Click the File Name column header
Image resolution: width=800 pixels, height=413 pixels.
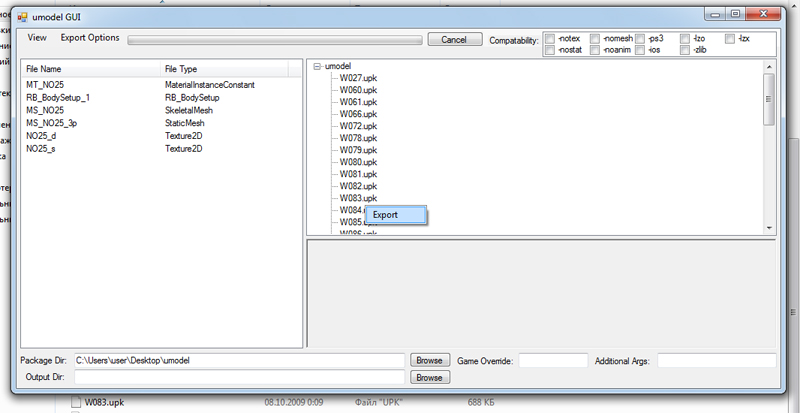point(91,69)
